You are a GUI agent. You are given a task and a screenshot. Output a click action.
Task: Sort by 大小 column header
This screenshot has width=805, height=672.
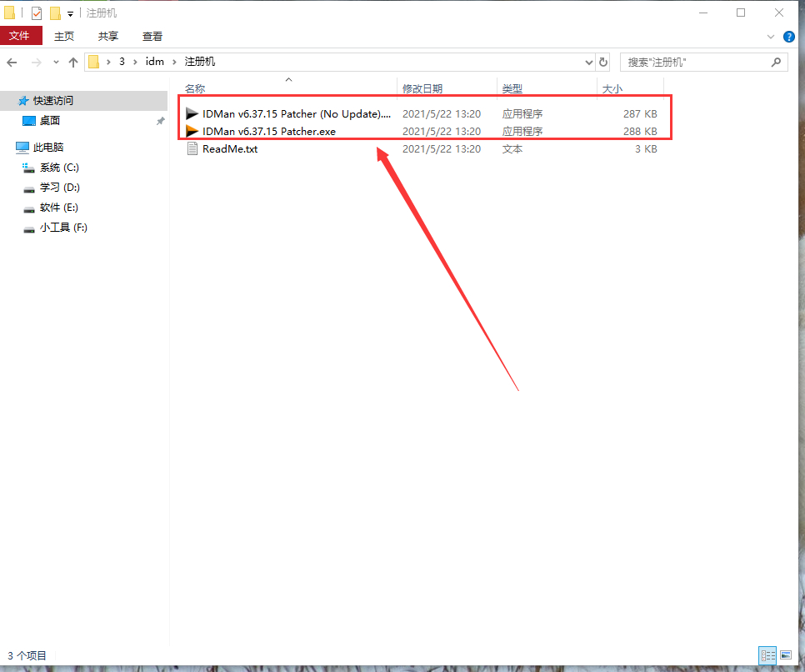(x=612, y=88)
